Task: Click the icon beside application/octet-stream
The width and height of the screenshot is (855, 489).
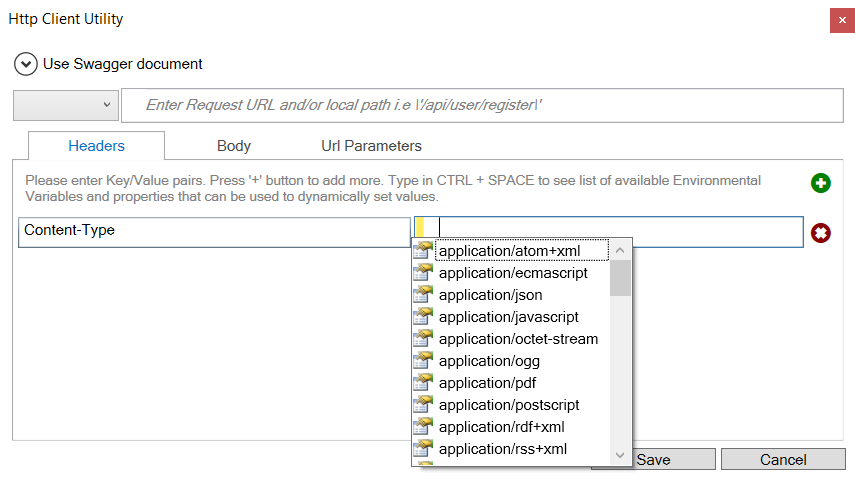Action: 423,339
